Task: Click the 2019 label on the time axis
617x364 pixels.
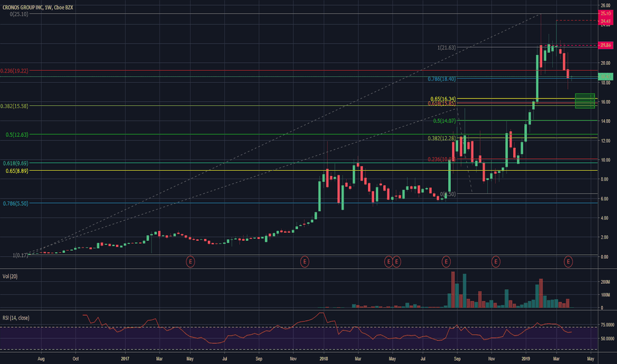Action: click(x=526, y=359)
